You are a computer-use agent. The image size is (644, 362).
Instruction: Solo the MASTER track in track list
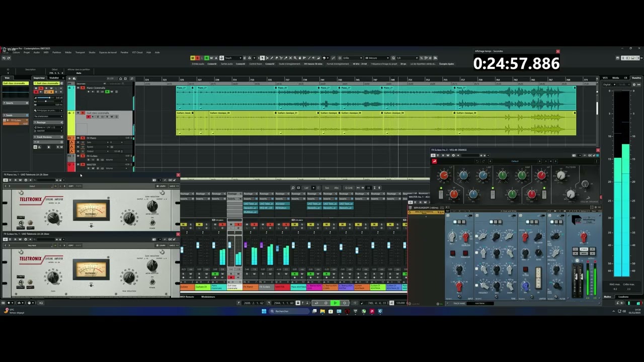(83, 164)
